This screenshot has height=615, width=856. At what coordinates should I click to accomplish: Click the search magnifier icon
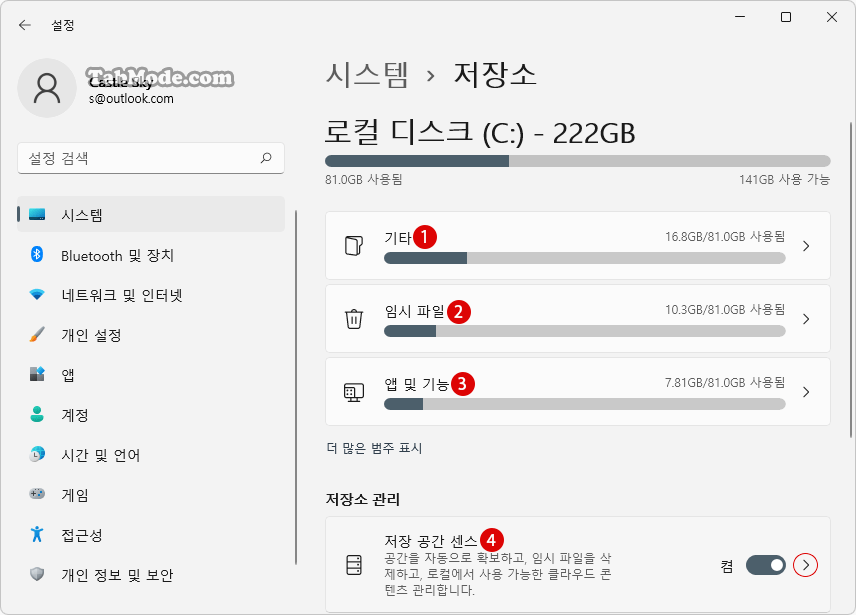[x=266, y=158]
